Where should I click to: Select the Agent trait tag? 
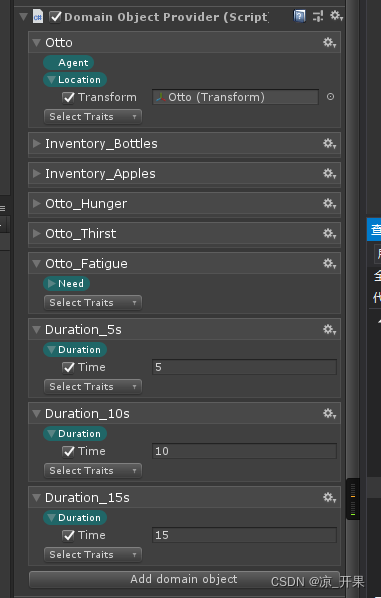point(69,63)
